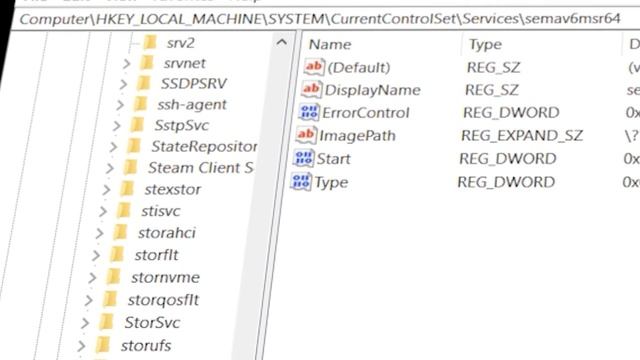Screen dimensions: 640x360
Task: Expand the srvnet key
Action: tap(127, 63)
